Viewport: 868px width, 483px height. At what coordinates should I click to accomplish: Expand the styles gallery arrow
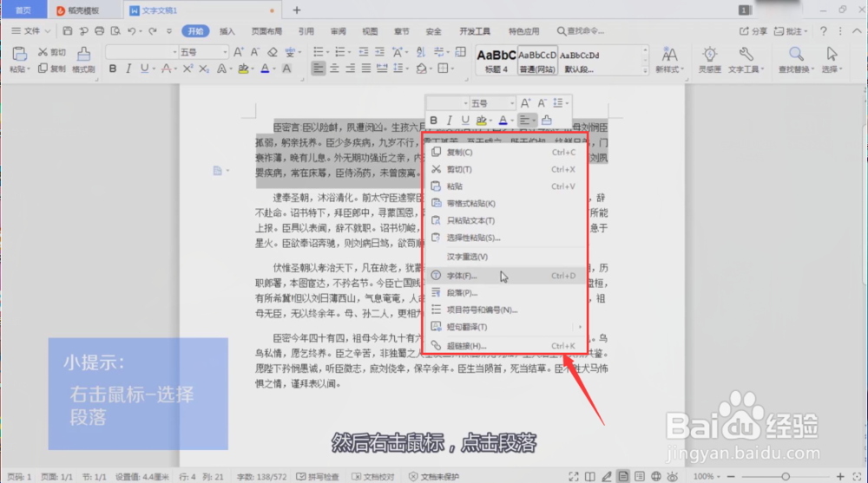645,71
